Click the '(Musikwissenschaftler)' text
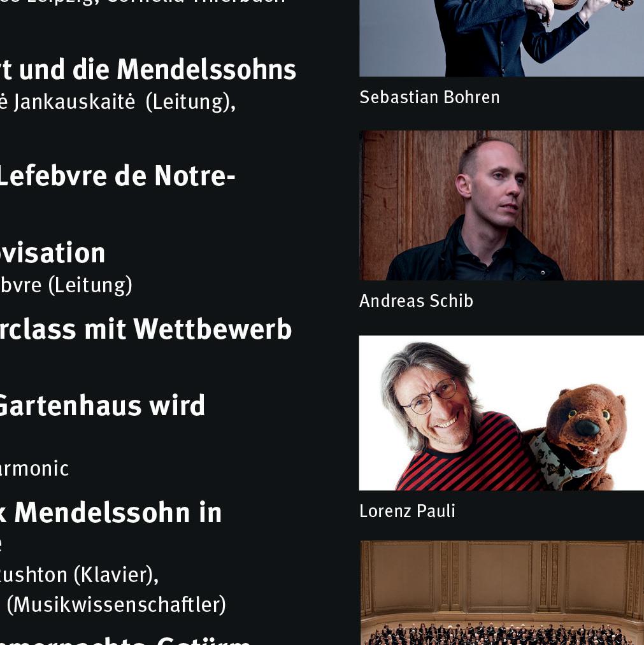 [117, 605]
